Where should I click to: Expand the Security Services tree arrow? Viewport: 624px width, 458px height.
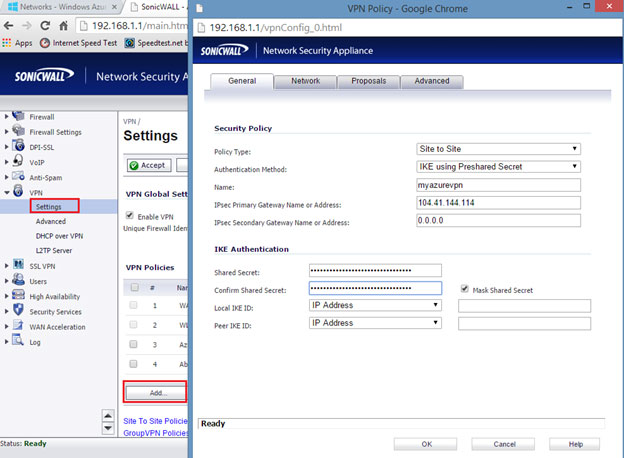6,312
